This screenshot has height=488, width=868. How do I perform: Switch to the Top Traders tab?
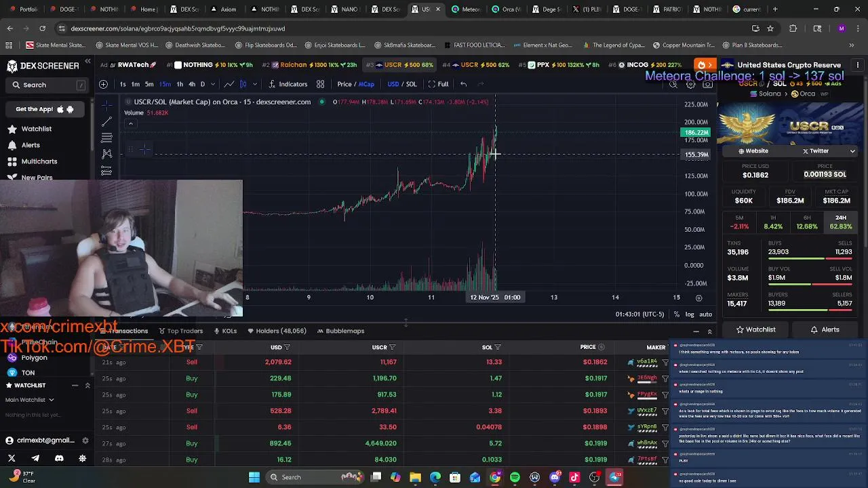coord(180,331)
